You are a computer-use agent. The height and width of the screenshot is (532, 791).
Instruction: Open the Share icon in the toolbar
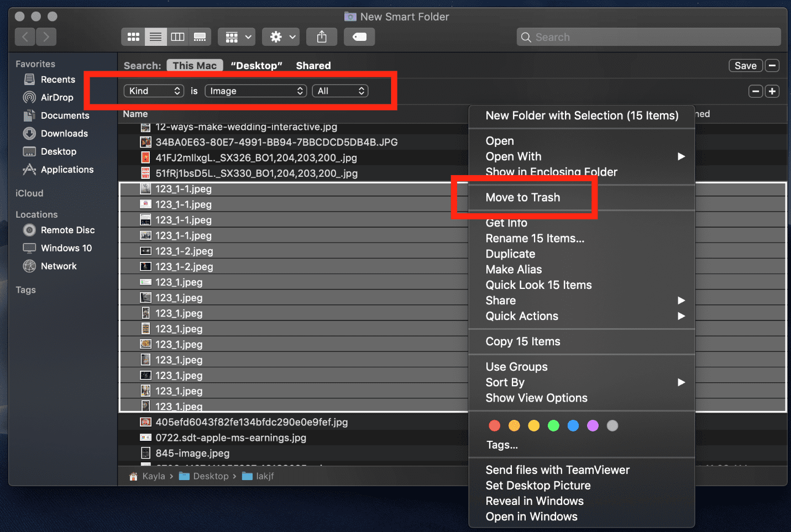point(322,36)
